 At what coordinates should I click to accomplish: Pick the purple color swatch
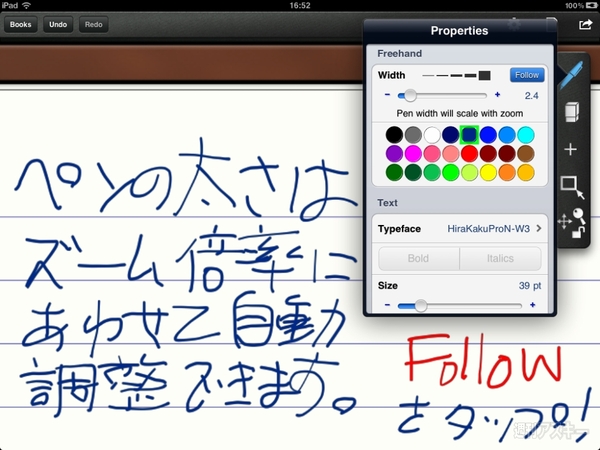pyautogui.click(x=394, y=154)
